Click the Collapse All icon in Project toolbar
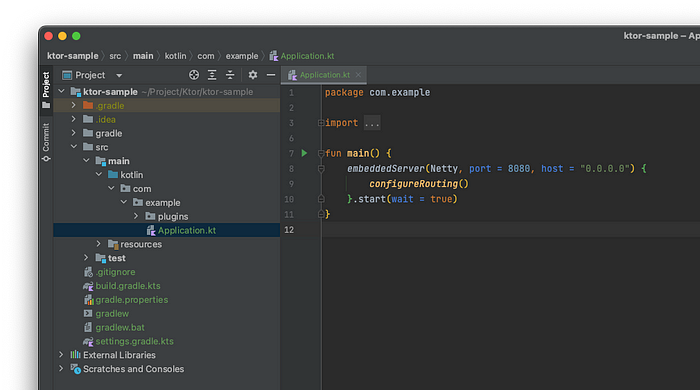Image resolution: width=700 pixels, height=390 pixels. point(230,75)
